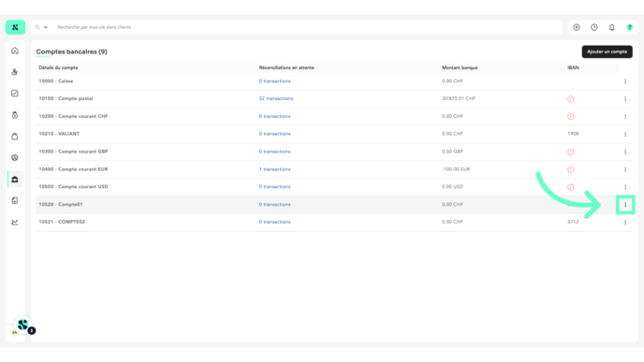Click IBAN warning icon for Compte courant USD
This screenshot has height=362, width=644.
click(570, 187)
